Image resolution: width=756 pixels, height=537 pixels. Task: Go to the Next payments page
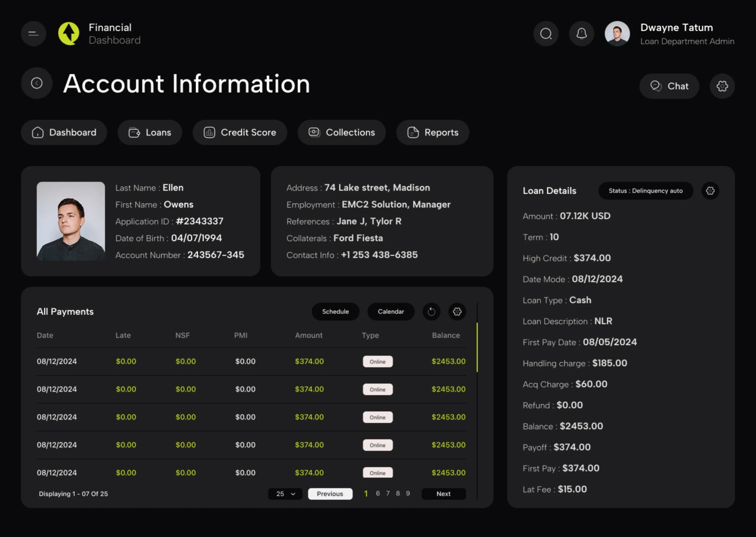(444, 494)
